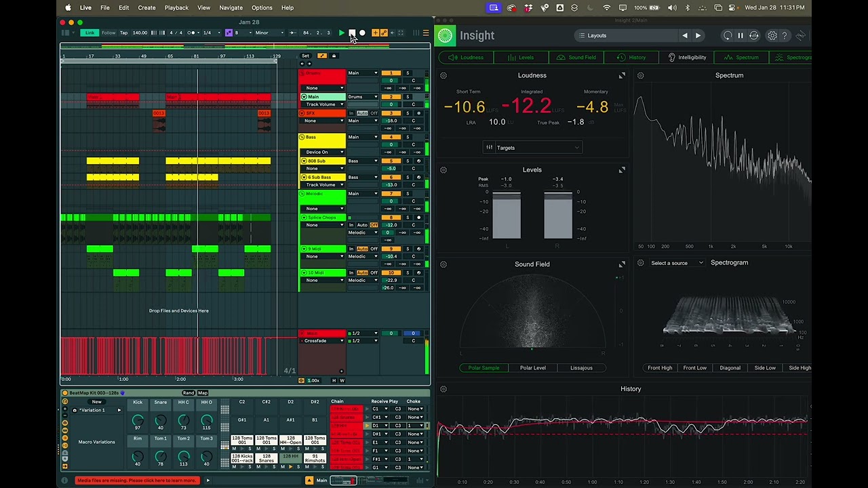The width and height of the screenshot is (868, 488).
Task: Set 10 Midi monitoring to Off
Action: (x=374, y=272)
